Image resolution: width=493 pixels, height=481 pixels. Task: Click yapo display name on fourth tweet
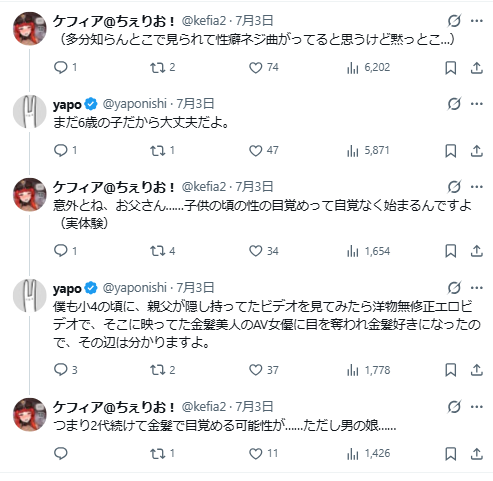pos(67,288)
